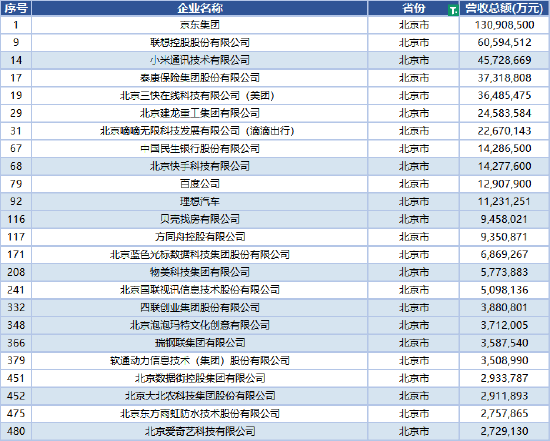Select the 滴滴出行 company name cell
This screenshot has height=441, width=550.
click(x=200, y=131)
